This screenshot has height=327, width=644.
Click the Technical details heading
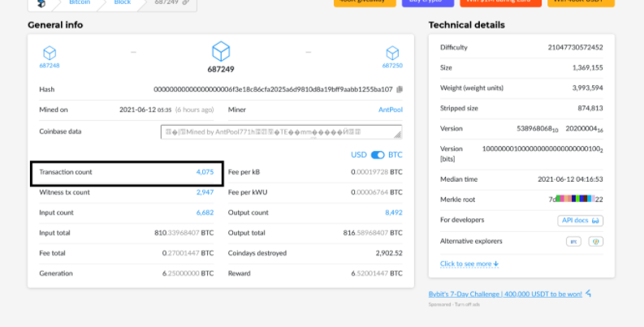point(467,25)
